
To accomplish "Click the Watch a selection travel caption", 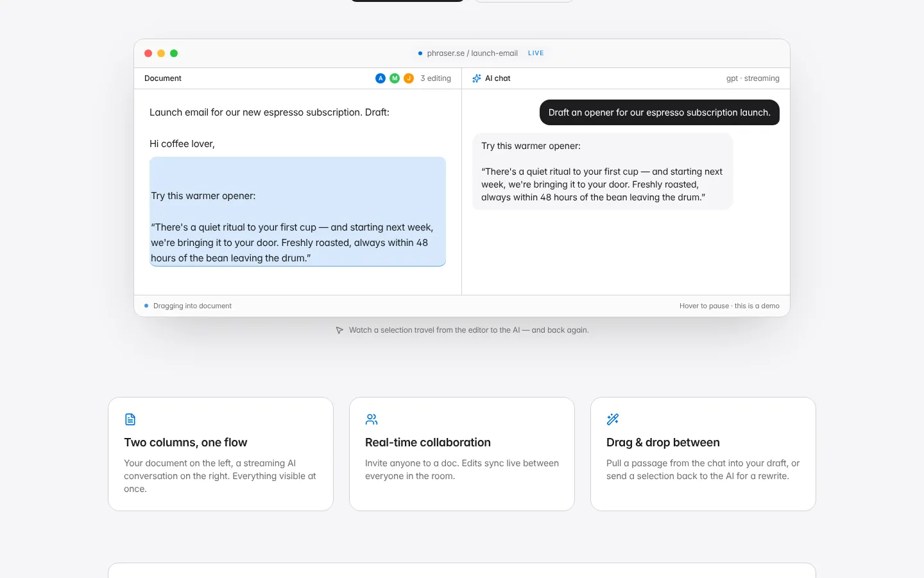I will tap(469, 330).
